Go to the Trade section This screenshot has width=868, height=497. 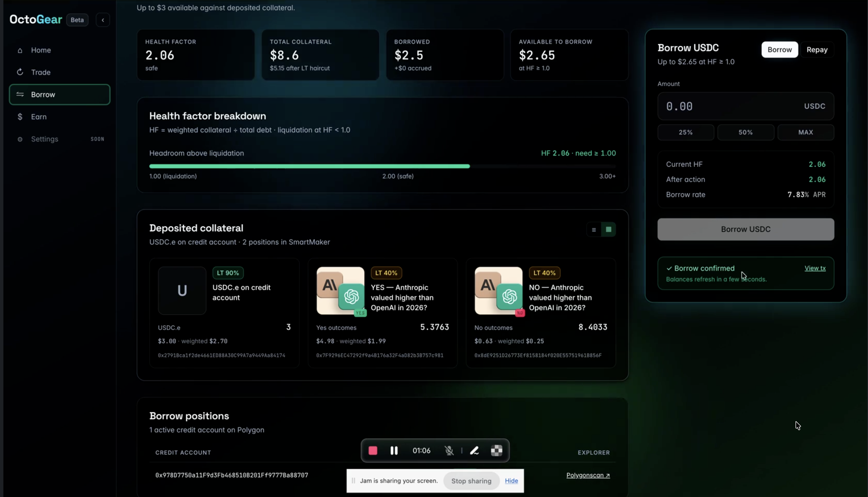[60, 72]
